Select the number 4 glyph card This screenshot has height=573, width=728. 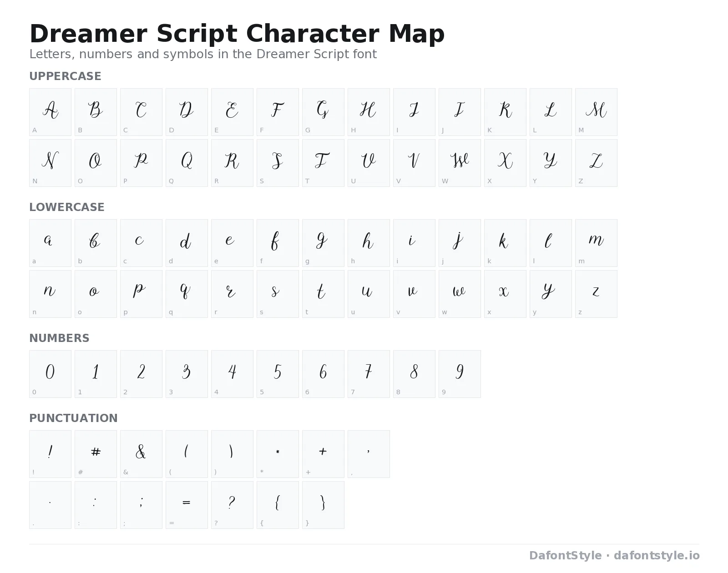click(232, 374)
